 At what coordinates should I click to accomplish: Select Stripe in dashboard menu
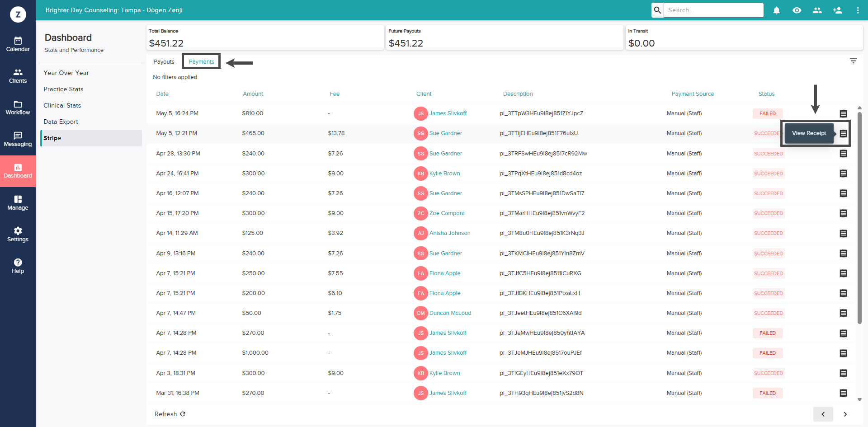(91, 138)
